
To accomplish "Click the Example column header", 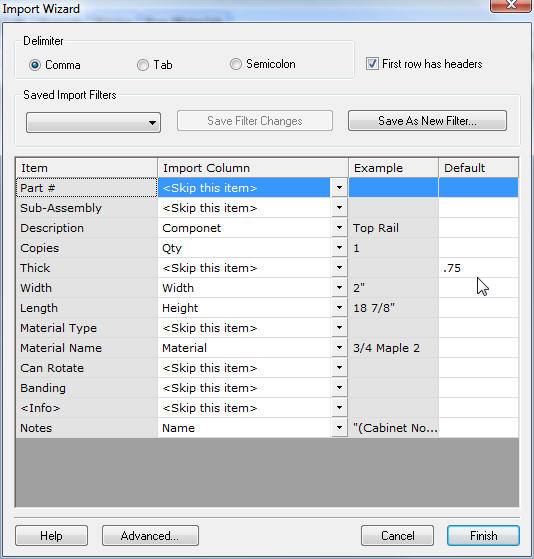I will coord(394,168).
